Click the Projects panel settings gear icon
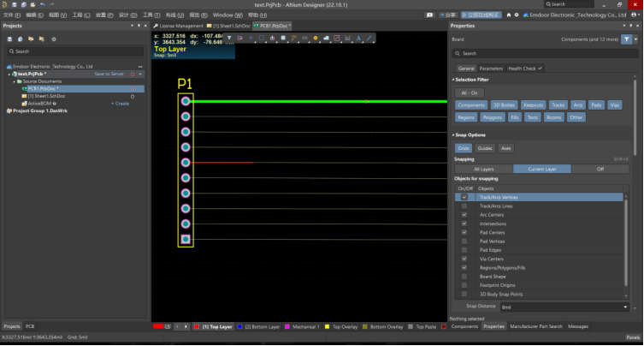644x346 pixels. click(54, 39)
